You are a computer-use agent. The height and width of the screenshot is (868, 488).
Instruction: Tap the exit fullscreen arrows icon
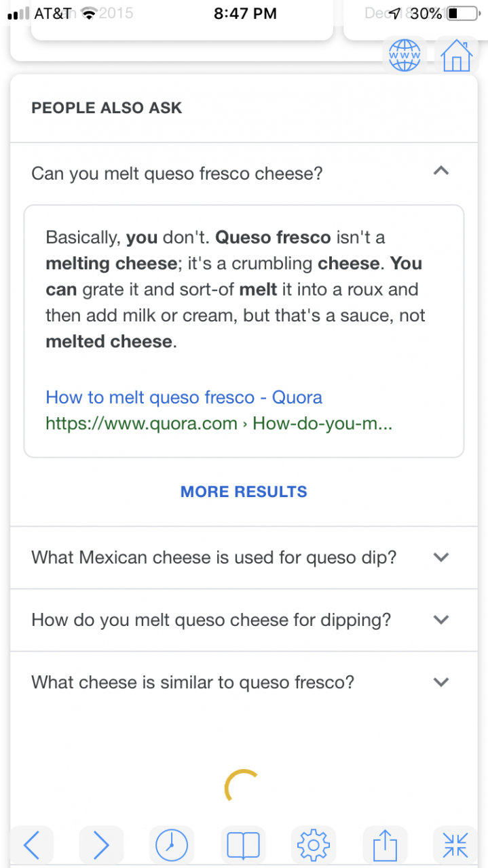[455, 845]
